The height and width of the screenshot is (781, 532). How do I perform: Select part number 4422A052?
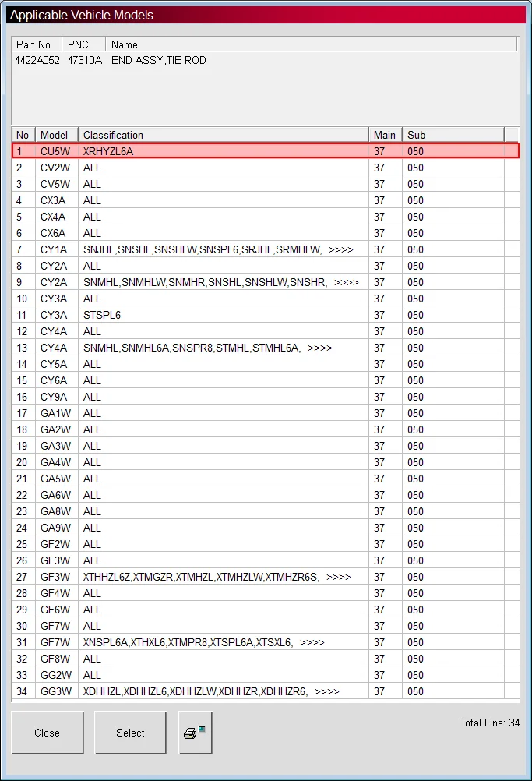[x=37, y=60]
